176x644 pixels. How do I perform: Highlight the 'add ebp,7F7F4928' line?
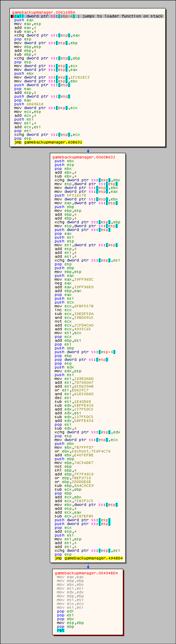click(74, 474)
